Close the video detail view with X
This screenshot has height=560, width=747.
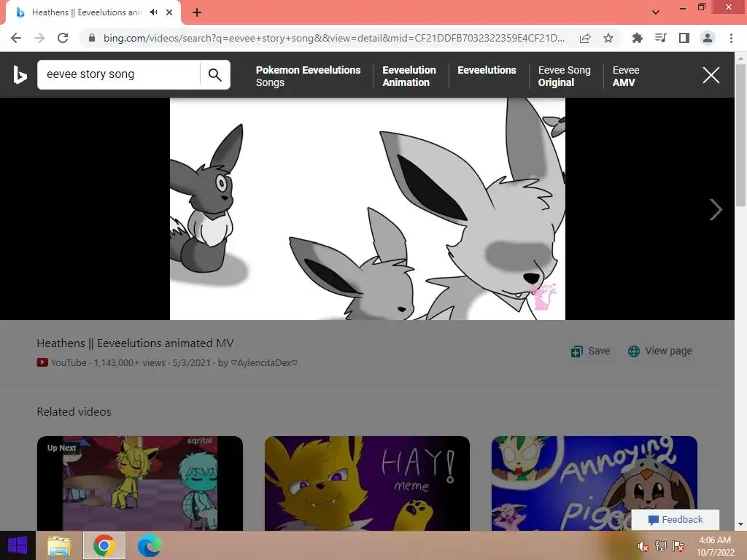coord(711,75)
